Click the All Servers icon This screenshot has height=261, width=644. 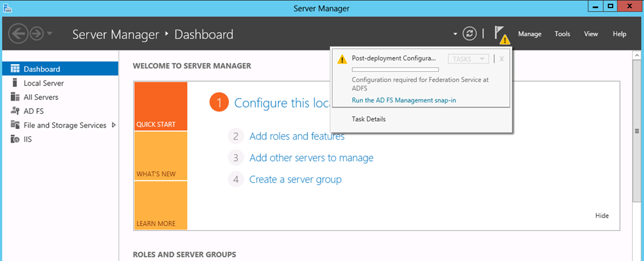click(15, 97)
